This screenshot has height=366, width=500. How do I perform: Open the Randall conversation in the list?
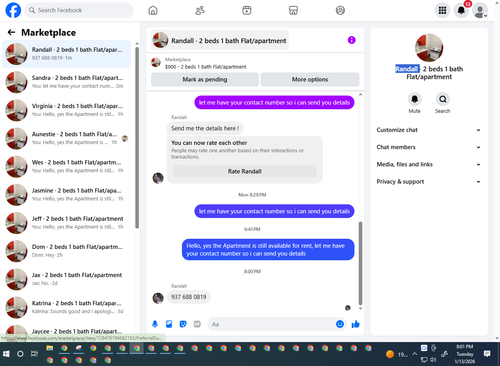[67, 54]
